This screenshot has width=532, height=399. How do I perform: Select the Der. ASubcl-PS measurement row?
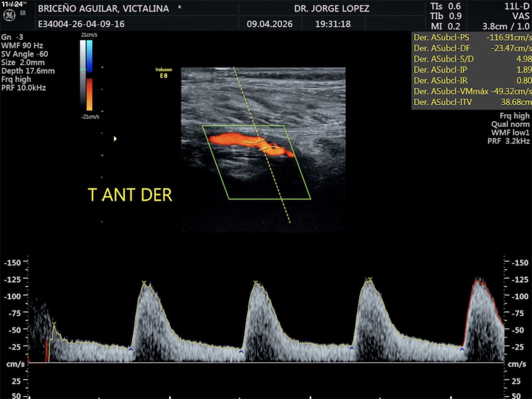(x=472, y=37)
